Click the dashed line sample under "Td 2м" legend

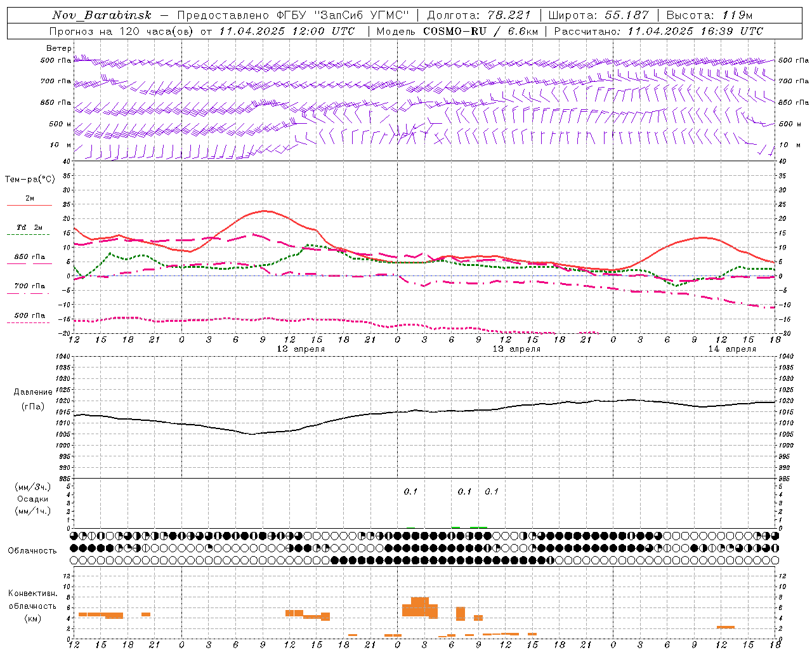(x=29, y=235)
